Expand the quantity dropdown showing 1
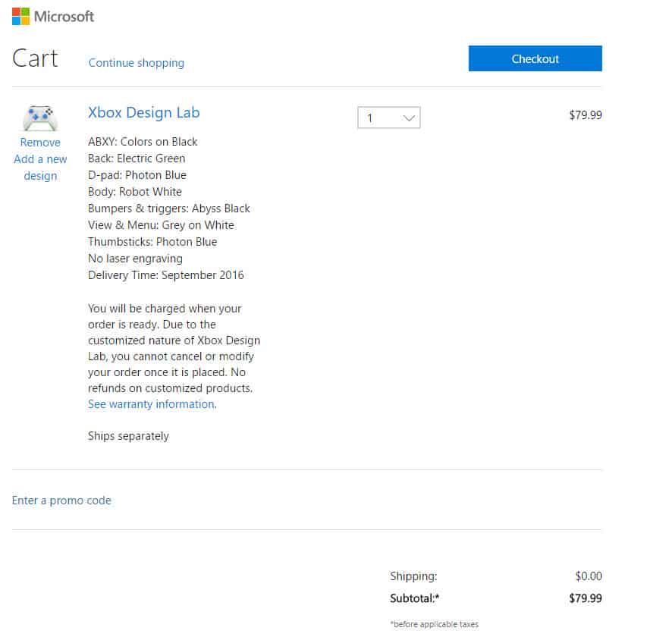Viewport: 672px width, 637px height. click(389, 118)
